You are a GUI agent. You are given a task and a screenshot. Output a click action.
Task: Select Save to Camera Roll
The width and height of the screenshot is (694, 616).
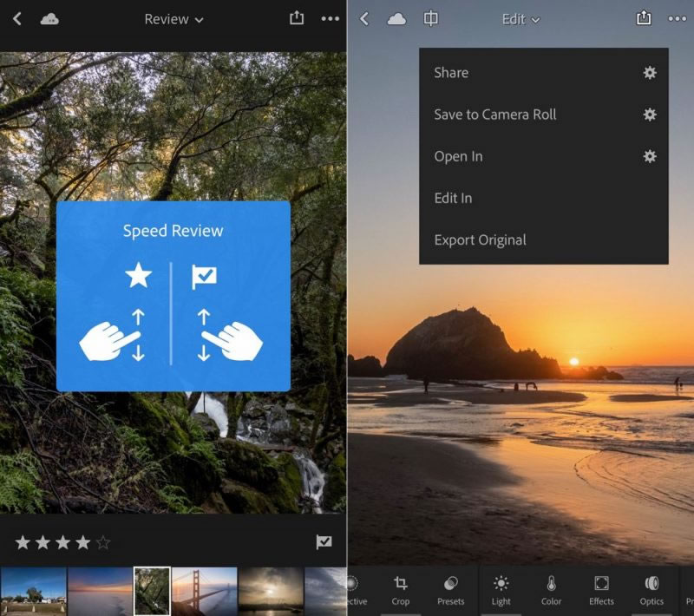(x=495, y=115)
